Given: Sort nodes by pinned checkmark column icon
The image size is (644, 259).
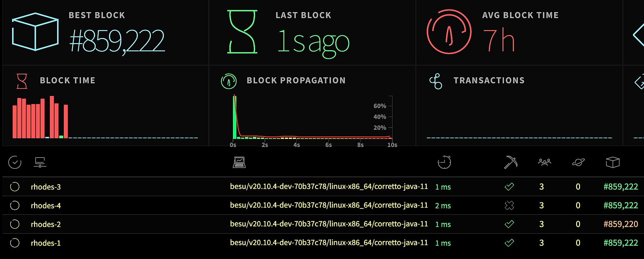Looking at the screenshot, I should pos(15,162).
